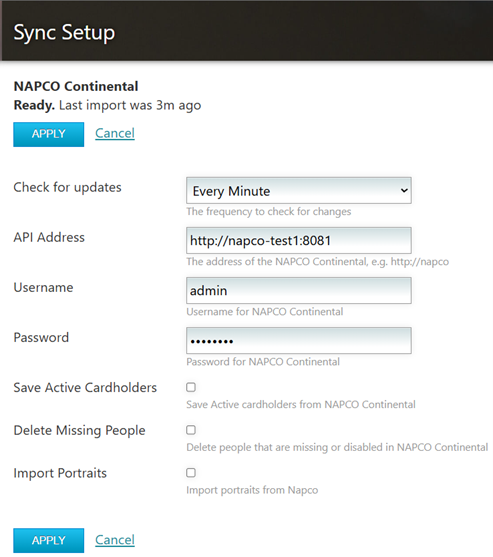The height and width of the screenshot is (557, 493).
Task: Enable the Save Active Cardholders checkbox
Action: [191, 387]
